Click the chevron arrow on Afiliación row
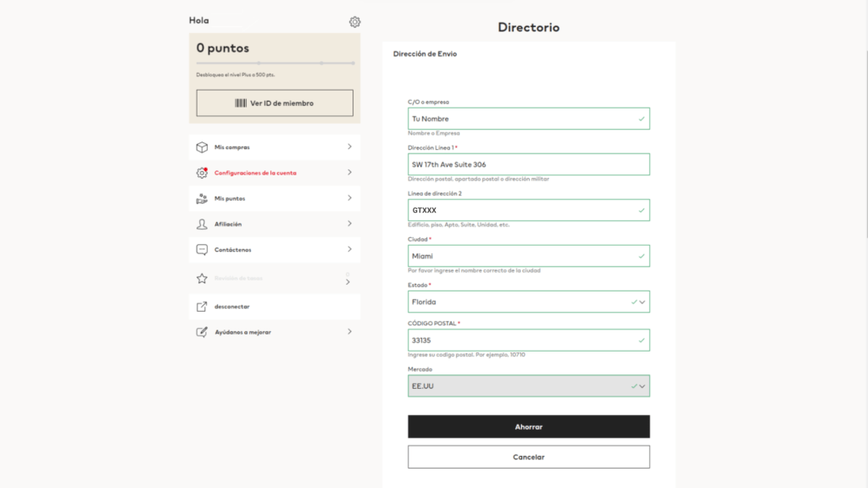Viewport: 868px width, 488px height. [349, 224]
